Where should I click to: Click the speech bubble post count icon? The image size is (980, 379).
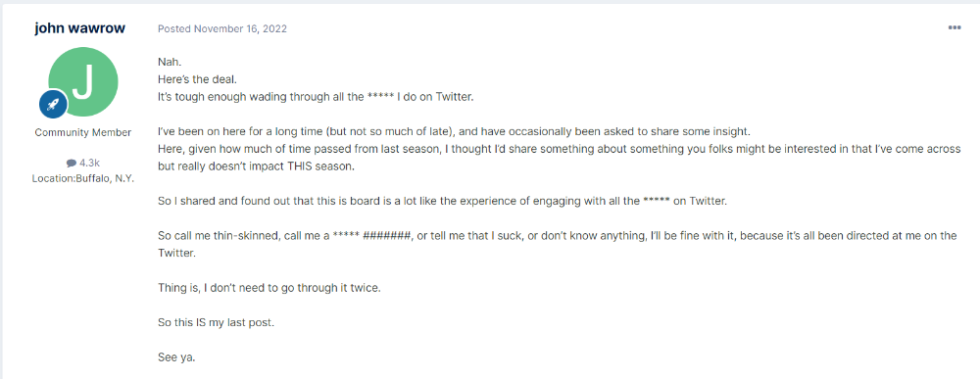(72, 164)
